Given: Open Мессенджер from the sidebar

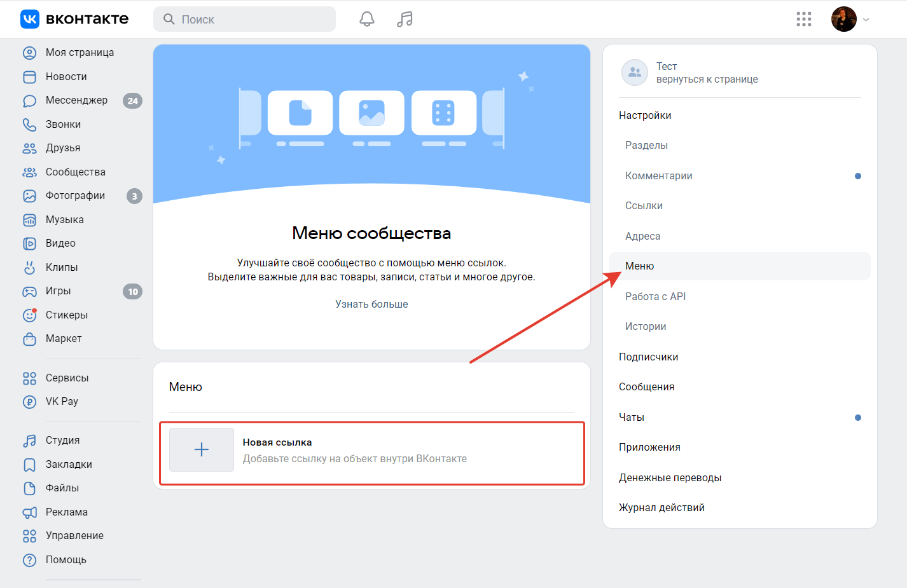Looking at the screenshot, I should (x=76, y=100).
